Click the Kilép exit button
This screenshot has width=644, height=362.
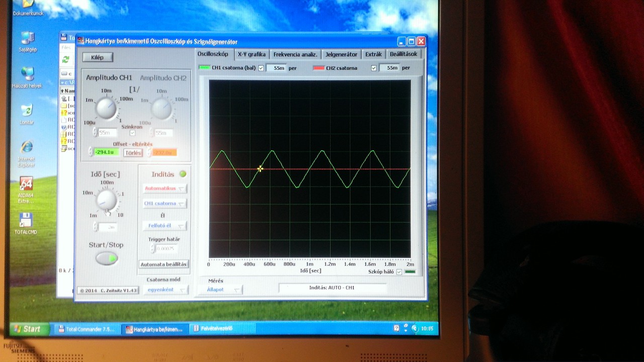tap(98, 57)
